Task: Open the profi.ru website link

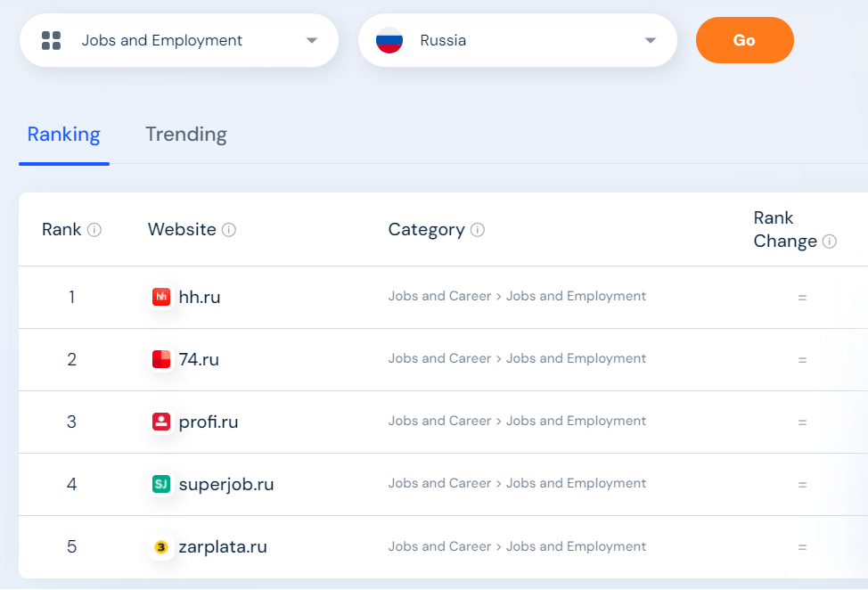Action: [x=209, y=422]
